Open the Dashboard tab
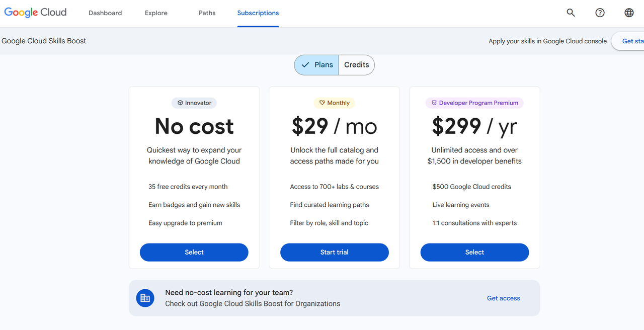This screenshot has width=644, height=330. click(x=105, y=13)
